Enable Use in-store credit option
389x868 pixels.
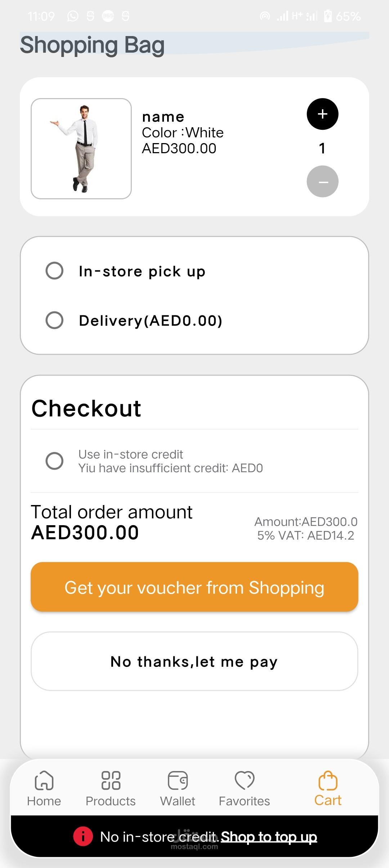(54, 461)
